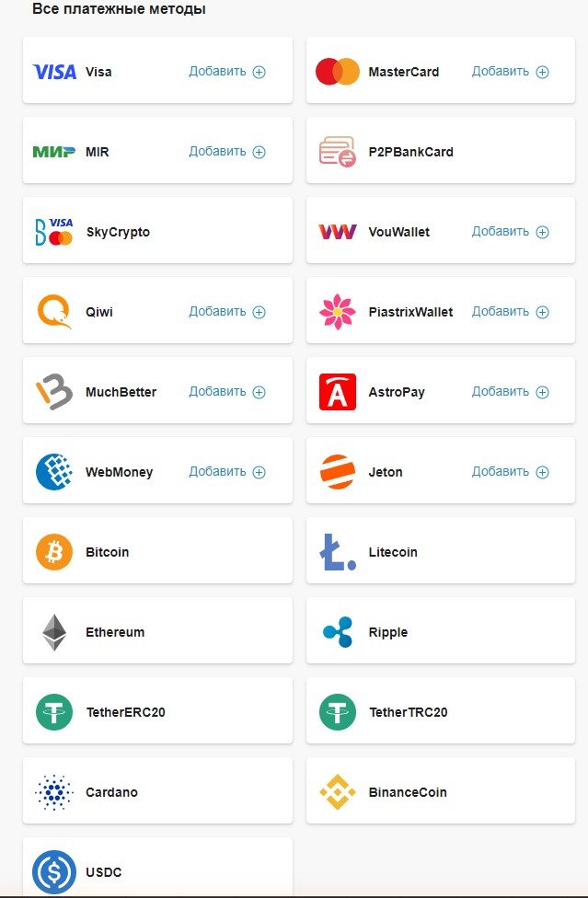Click the Ripple logo icon
This screenshot has width=588, height=898.
click(x=337, y=632)
